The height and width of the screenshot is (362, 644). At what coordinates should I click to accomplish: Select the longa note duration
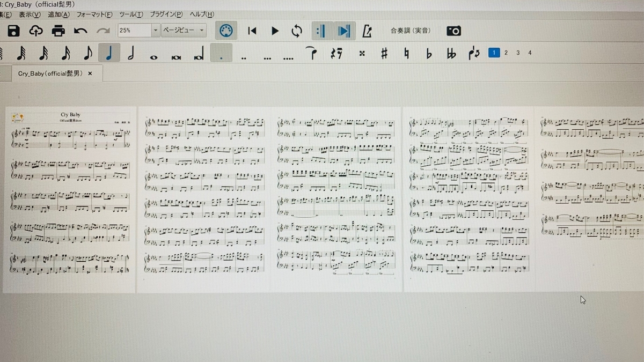tap(199, 55)
